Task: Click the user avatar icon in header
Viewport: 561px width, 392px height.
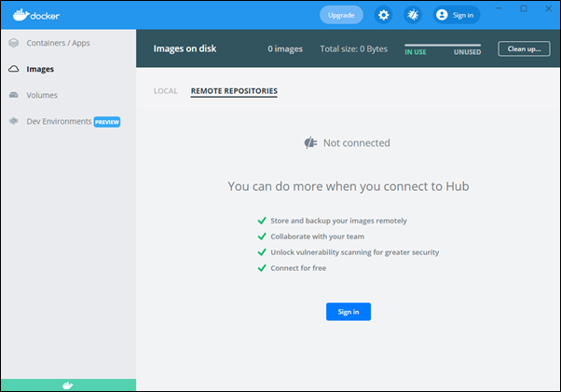Action: (x=442, y=15)
